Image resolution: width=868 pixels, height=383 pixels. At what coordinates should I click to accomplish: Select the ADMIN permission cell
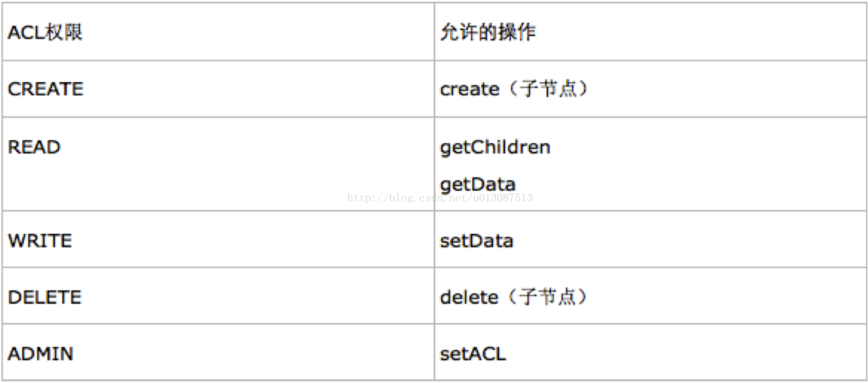[218, 352]
